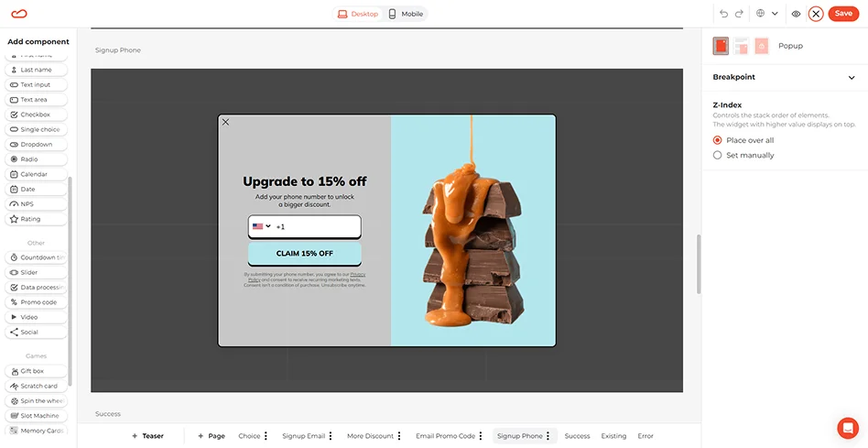
Task: Select the Set manually option
Action: click(x=718, y=155)
